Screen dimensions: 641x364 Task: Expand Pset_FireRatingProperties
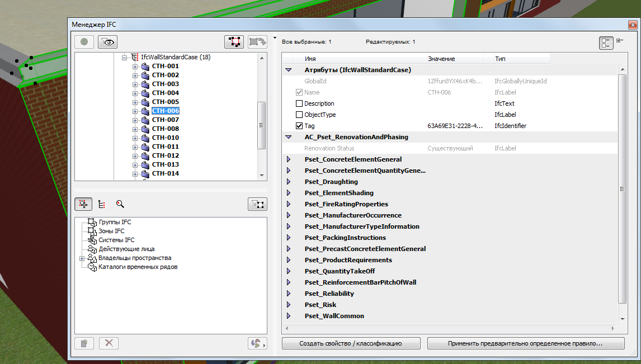pos(288,204)
